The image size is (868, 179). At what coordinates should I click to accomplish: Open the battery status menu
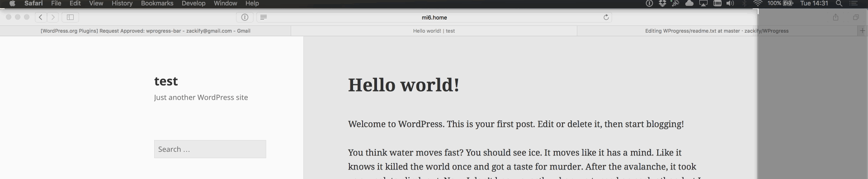click(x=781, y=3)
